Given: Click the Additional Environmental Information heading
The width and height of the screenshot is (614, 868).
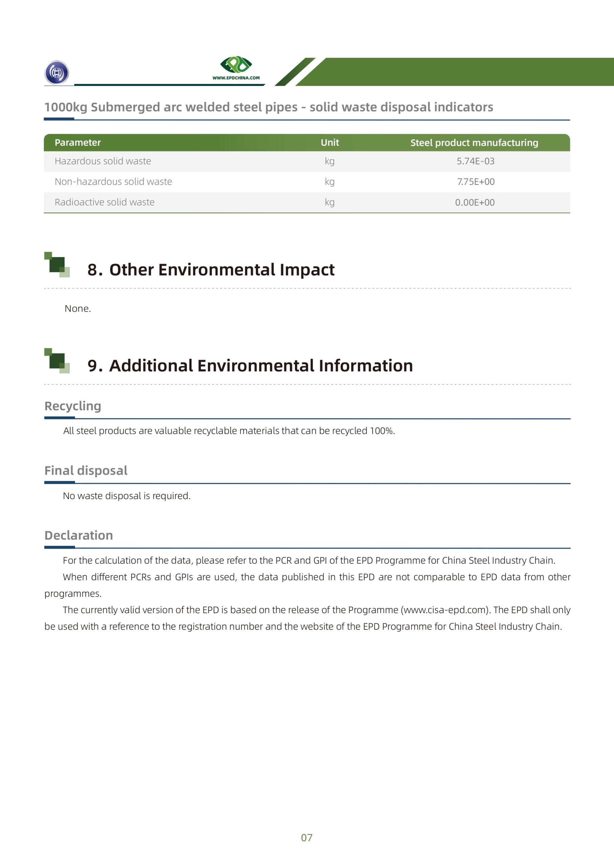Looking at the screenshot, I should [x=261, y=366].
